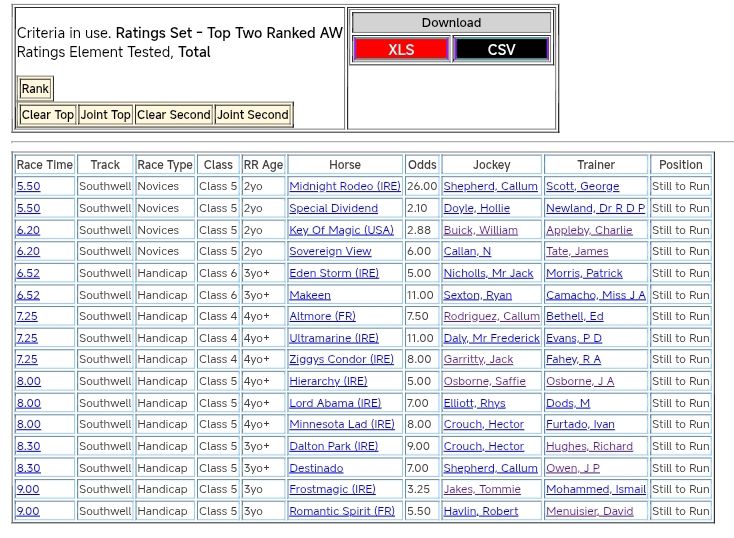Viewport: 734px width, 538px height.
Task: Open jockey Jakes, Tommie link
Action: tap(481, 489)
